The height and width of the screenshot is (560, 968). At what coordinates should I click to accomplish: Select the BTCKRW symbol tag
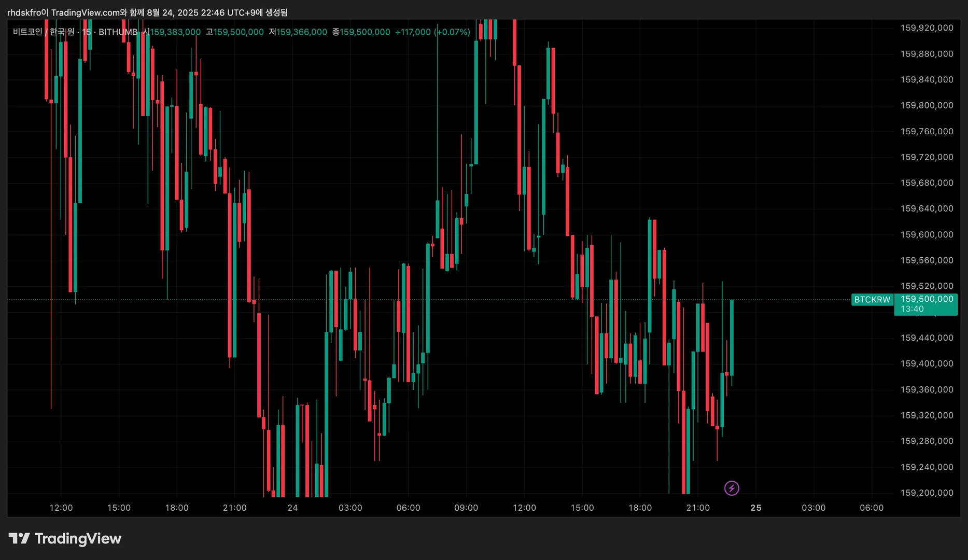tap(872, 300)
